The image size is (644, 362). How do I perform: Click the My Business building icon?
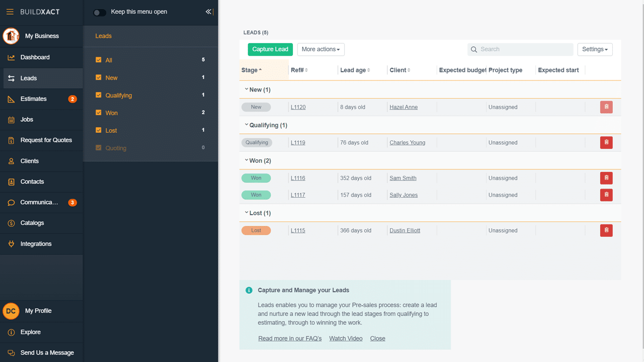coord(11,36)
